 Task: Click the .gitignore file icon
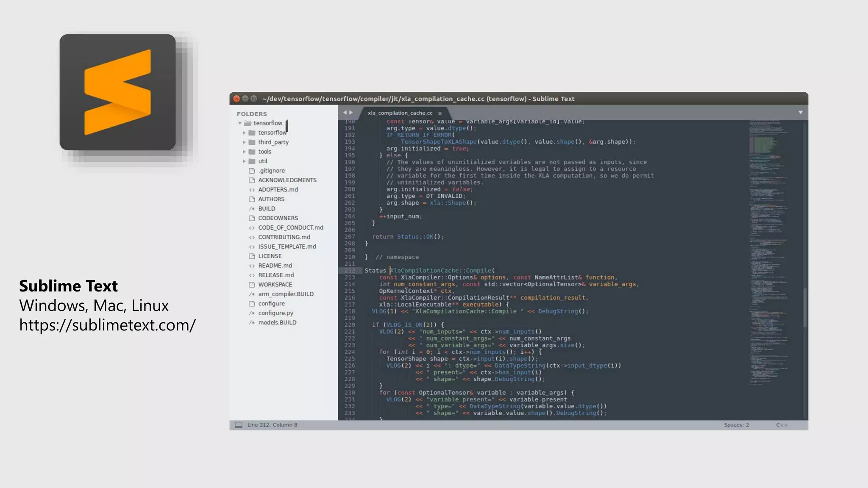(x=252, y=171)
